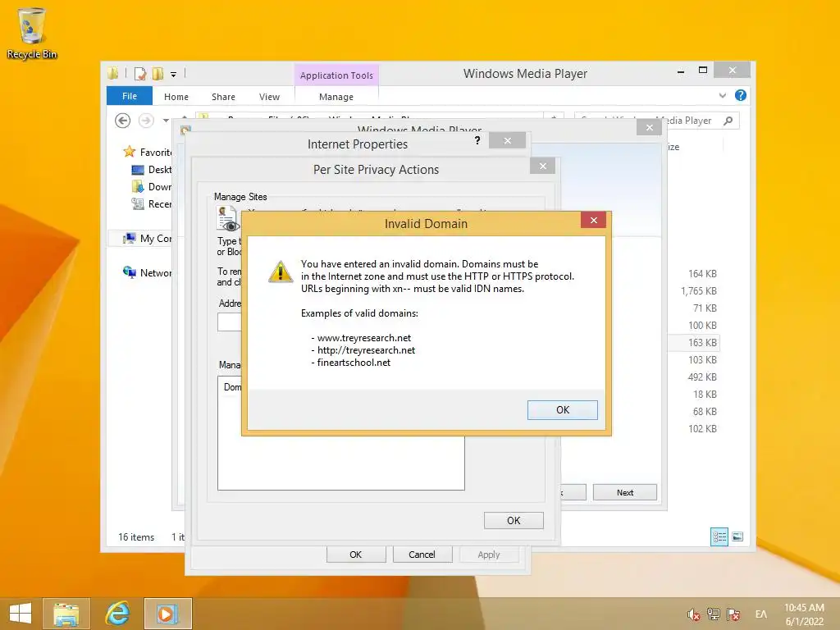Select the highlighted 163 KB row
Image resolution: width=840 pixels, height=630 pixels.
694,342
